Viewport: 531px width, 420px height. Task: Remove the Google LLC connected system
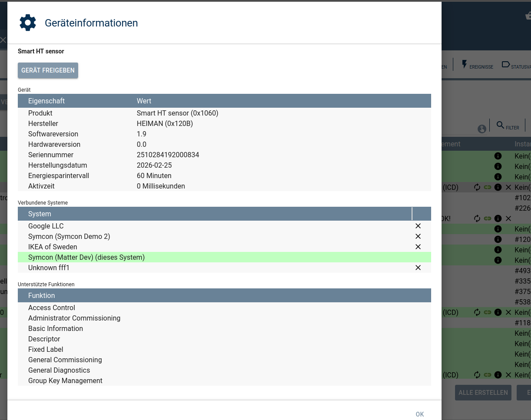pos(418,226)
